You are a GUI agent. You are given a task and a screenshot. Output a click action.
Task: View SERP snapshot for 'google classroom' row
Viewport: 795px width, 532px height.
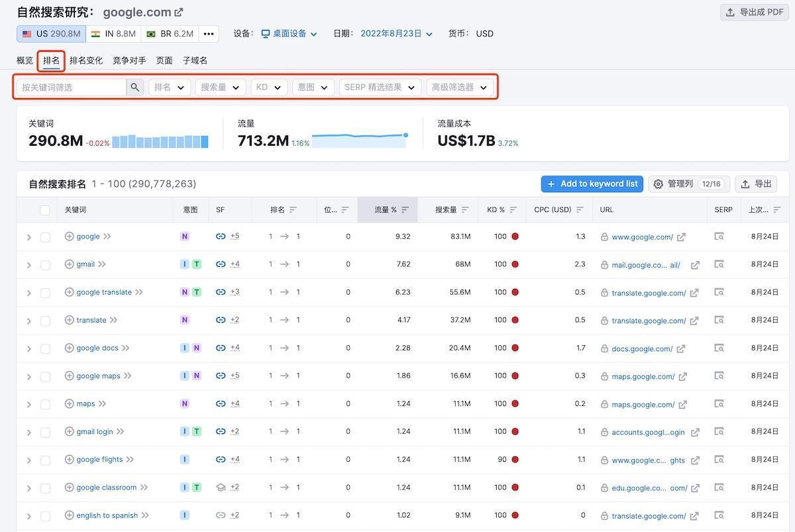719,487
